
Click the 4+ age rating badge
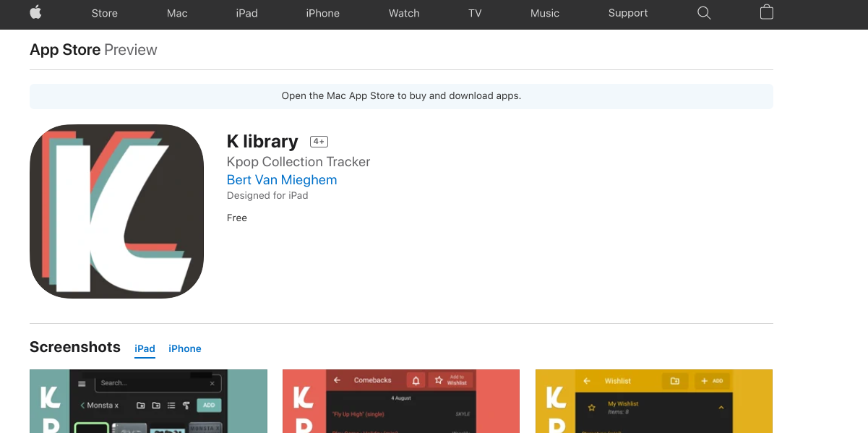(319, 142)
